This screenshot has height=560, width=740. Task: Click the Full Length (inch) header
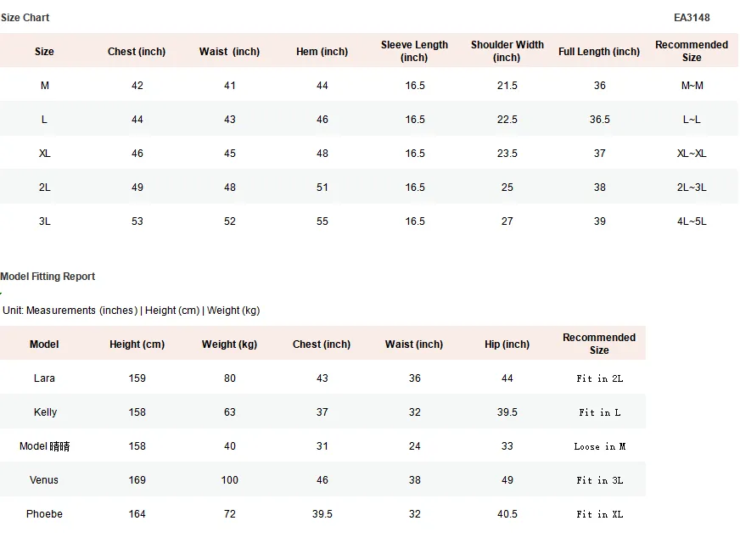[599, 52]
